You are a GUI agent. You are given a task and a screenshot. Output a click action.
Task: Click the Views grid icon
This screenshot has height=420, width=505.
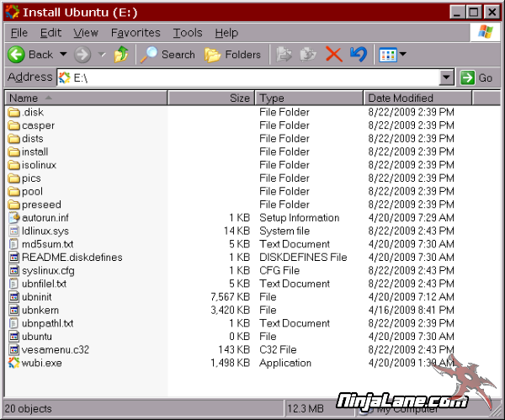pos(388,55)
